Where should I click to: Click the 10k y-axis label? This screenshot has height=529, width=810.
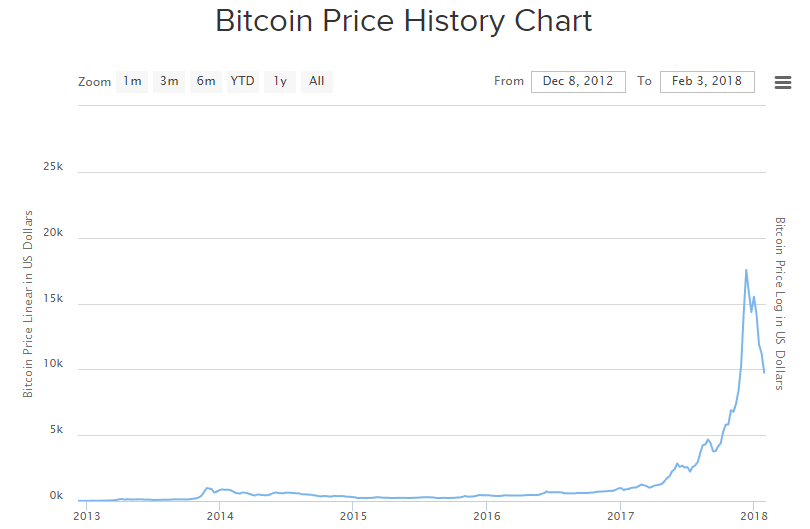tap(53, 365)
